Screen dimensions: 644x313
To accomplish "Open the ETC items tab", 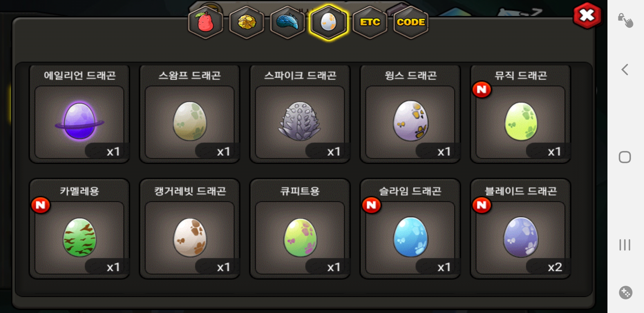I will coord(370,23).
